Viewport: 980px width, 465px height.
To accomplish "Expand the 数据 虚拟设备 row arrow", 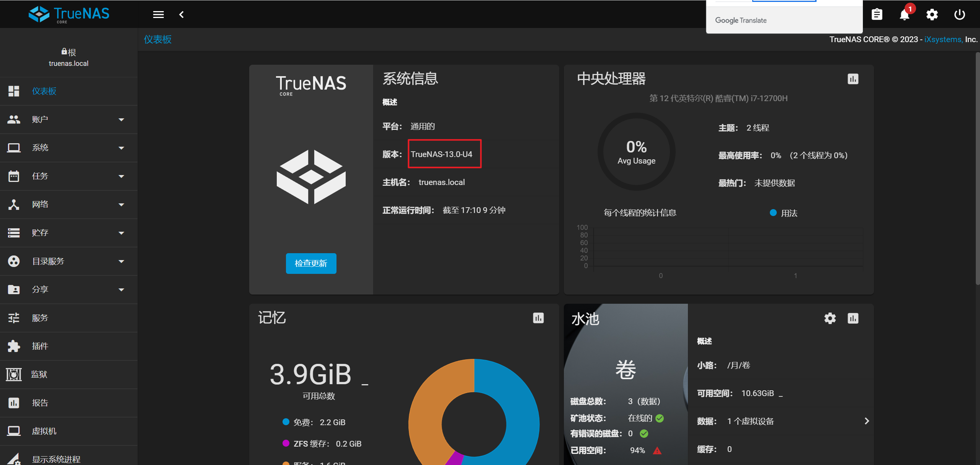I will click(867, 421).
